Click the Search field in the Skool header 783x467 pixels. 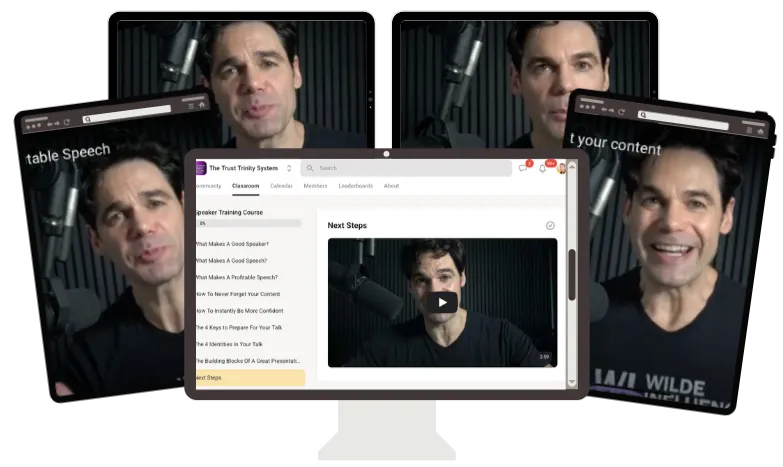[406, 168]
